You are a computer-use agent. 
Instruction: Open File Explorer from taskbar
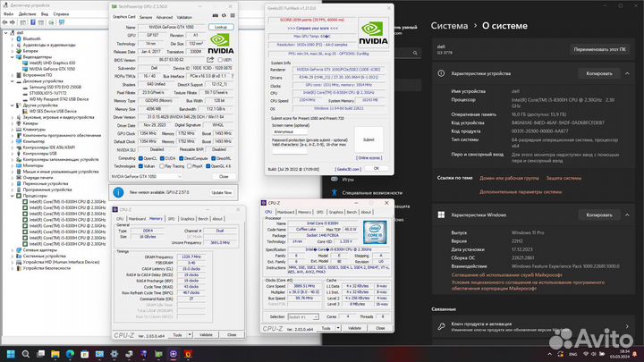55,354
